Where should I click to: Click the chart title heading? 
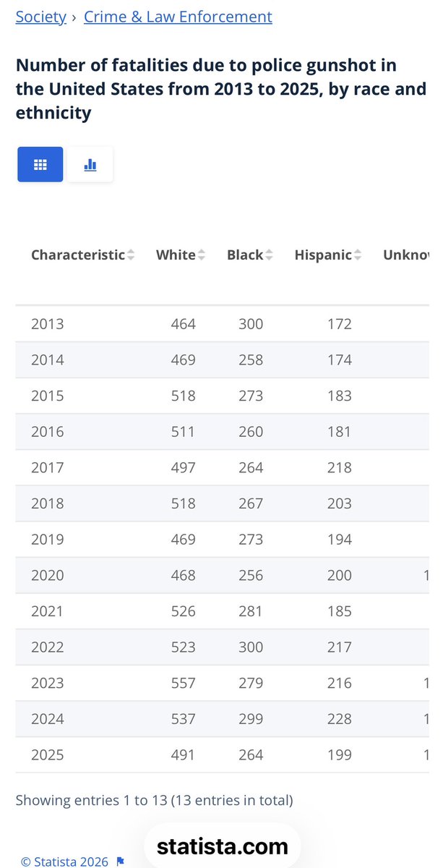tap(221, 89)
